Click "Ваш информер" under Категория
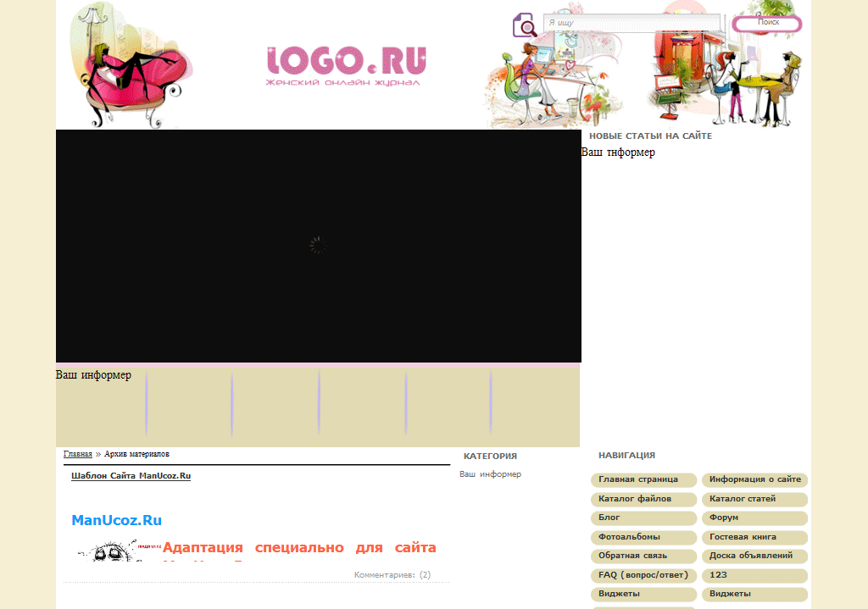868x609 pixels. (x=491, y=474)
